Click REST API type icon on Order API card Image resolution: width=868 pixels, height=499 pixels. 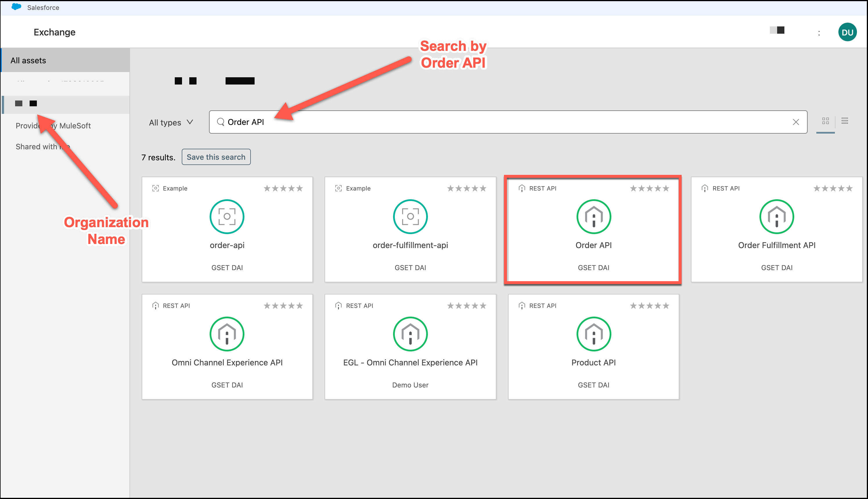[x=522, y=188]
